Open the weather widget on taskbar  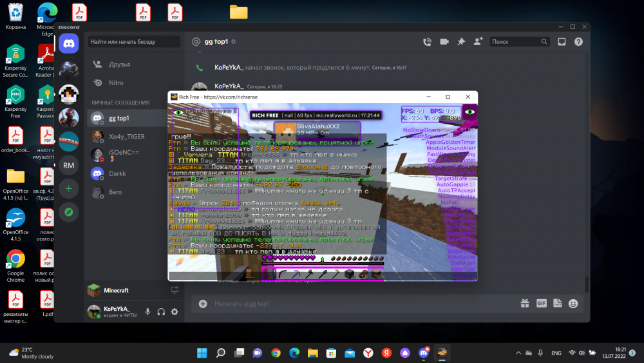point(32,353)
